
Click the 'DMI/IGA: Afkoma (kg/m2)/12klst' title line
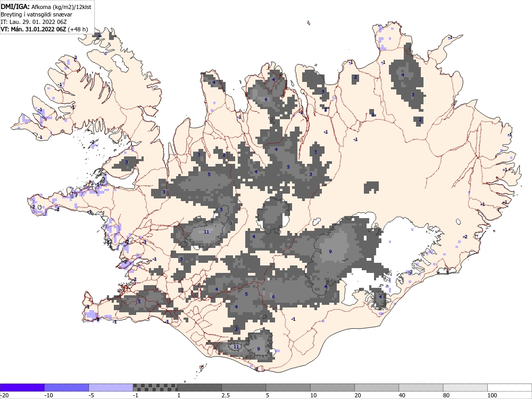[x=46, y=7]
